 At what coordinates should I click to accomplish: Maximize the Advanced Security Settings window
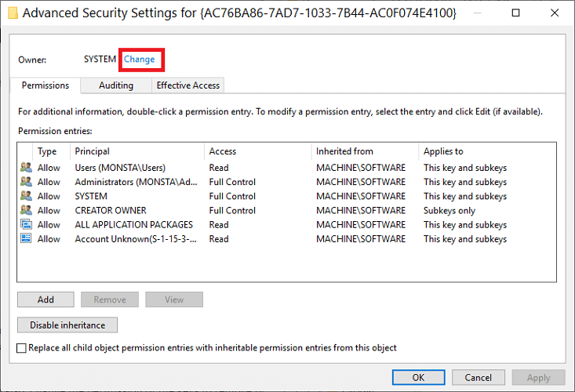(515, 13)
